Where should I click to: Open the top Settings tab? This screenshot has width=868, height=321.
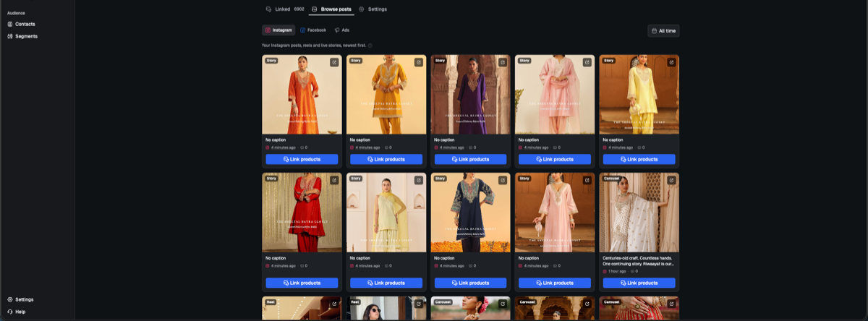coord(373,9)
